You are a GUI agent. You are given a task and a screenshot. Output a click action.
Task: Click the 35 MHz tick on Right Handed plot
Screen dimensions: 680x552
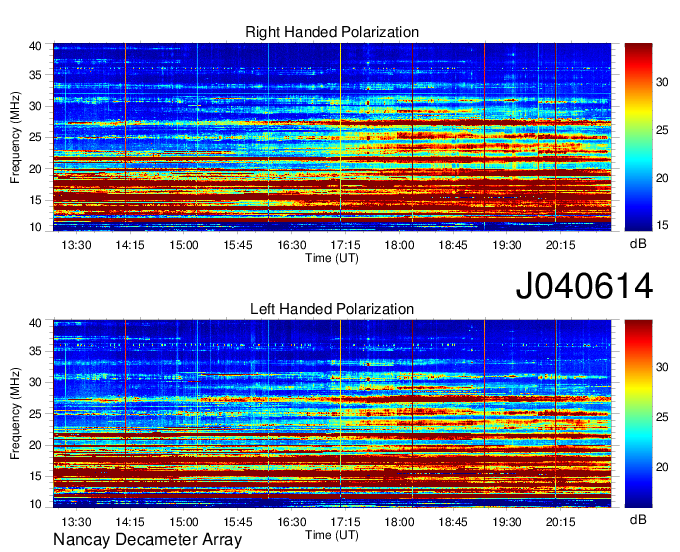36,75
